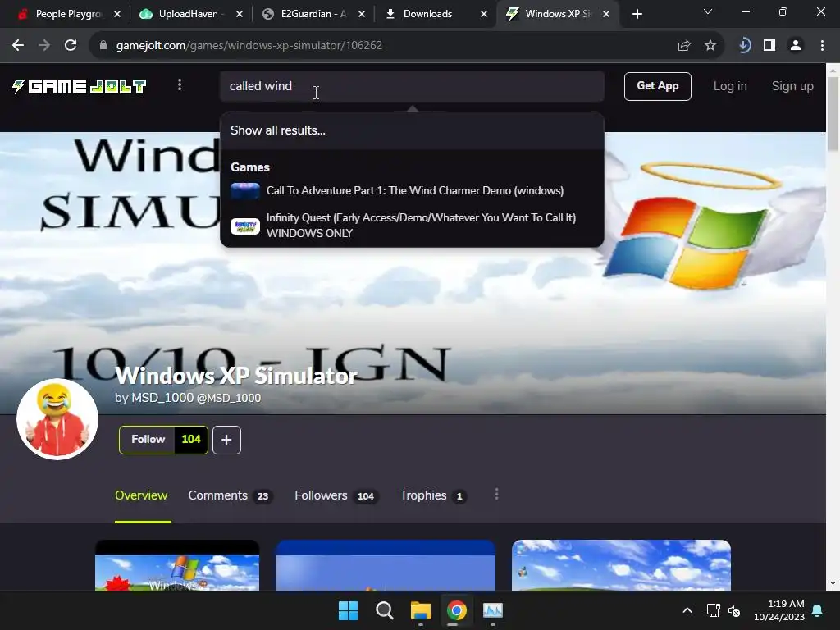Switch to the Followers tab
This screenshot has width=840, height=630.
(336, 495)
